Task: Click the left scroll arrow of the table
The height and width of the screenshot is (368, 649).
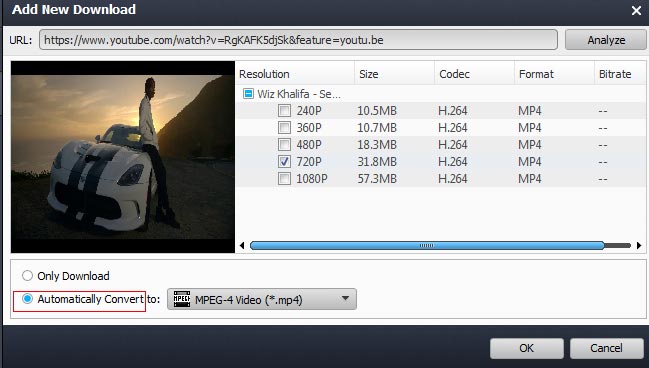Action: click(x=242, y=245)
